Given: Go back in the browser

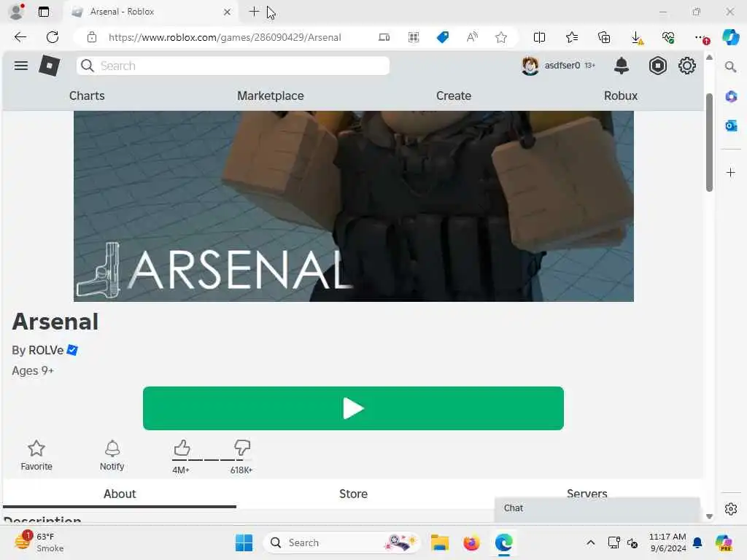Looking at the screenshot, I should click(x=20, y=37).
